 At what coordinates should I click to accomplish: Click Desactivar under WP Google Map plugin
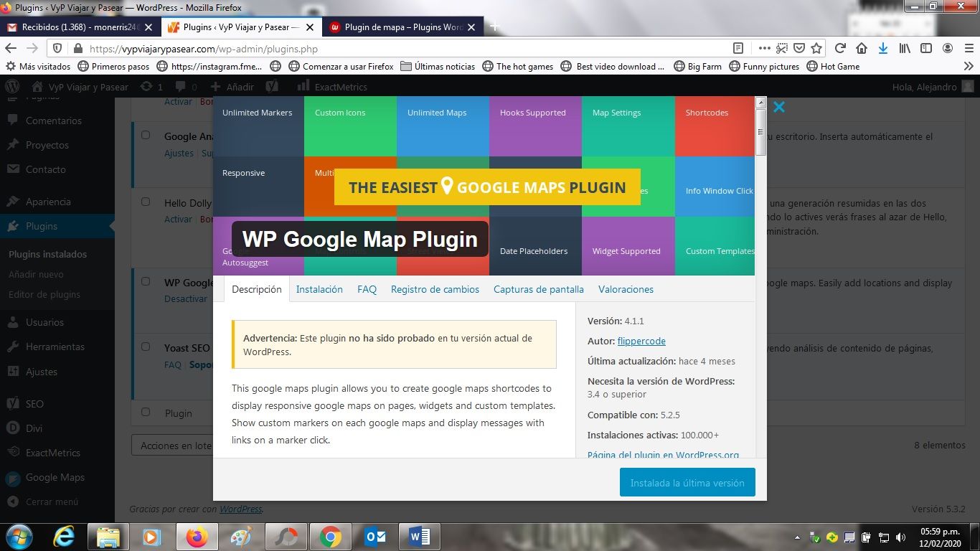coord(186,298)
